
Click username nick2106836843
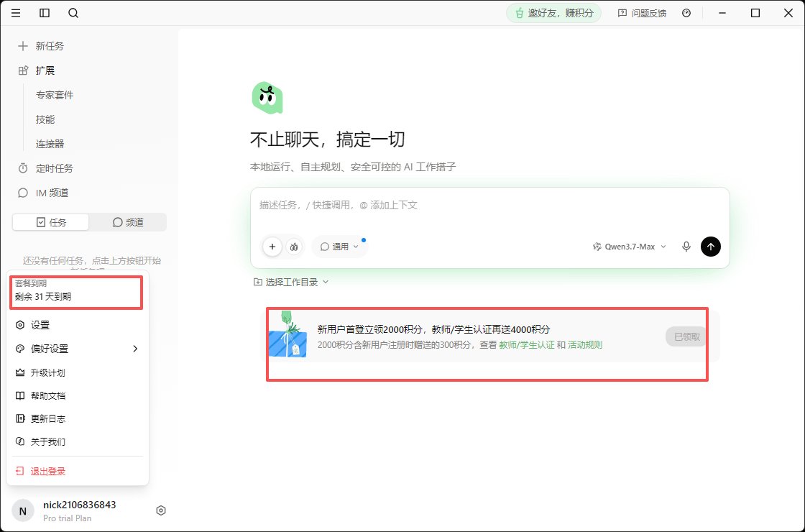[x=80, y=505]
